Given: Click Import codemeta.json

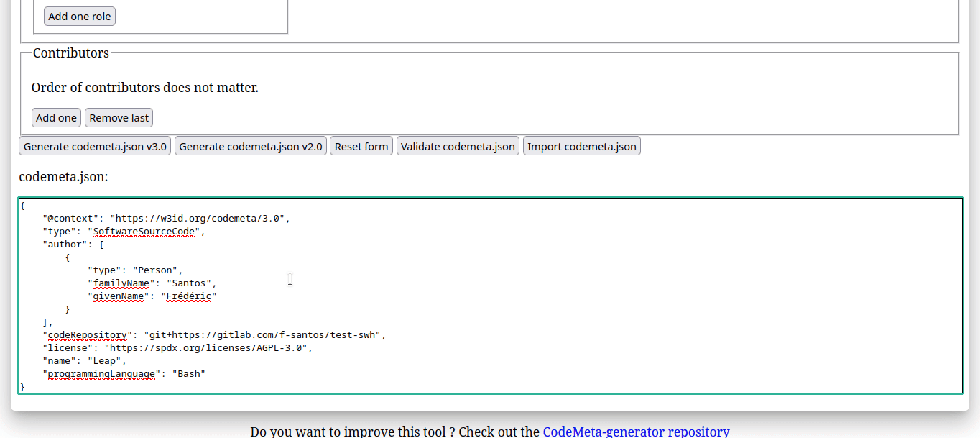Looking at the screenshot, I should click(x=582, y=145).
